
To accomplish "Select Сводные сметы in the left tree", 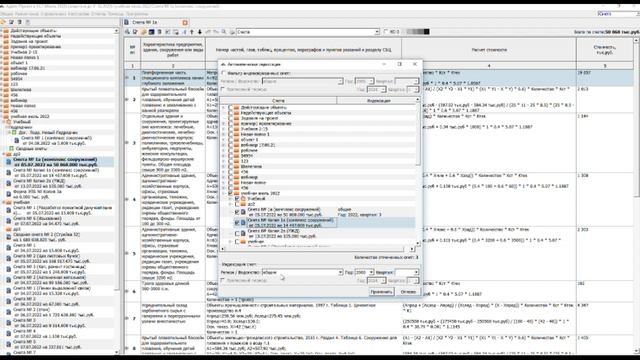I will point(31,149).
